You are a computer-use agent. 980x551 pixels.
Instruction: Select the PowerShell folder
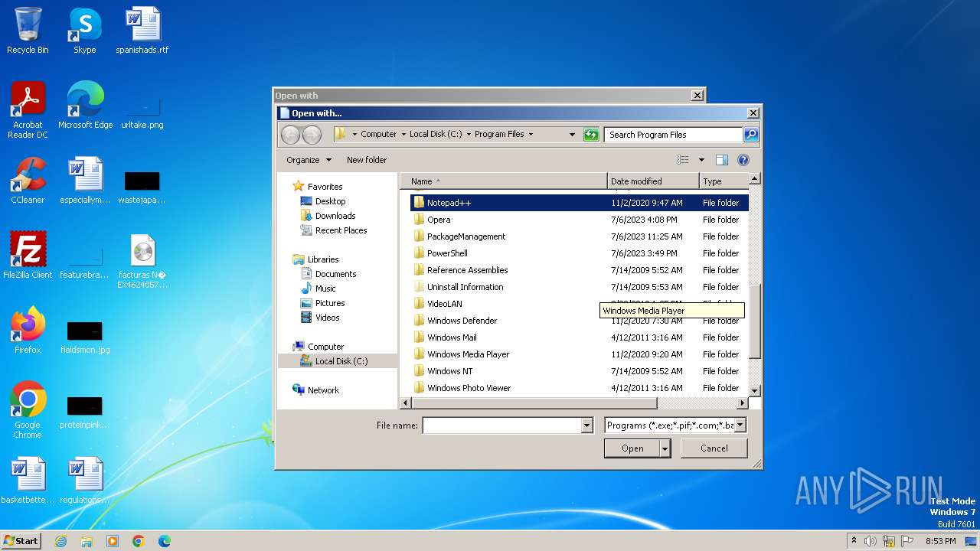(579, 253)
